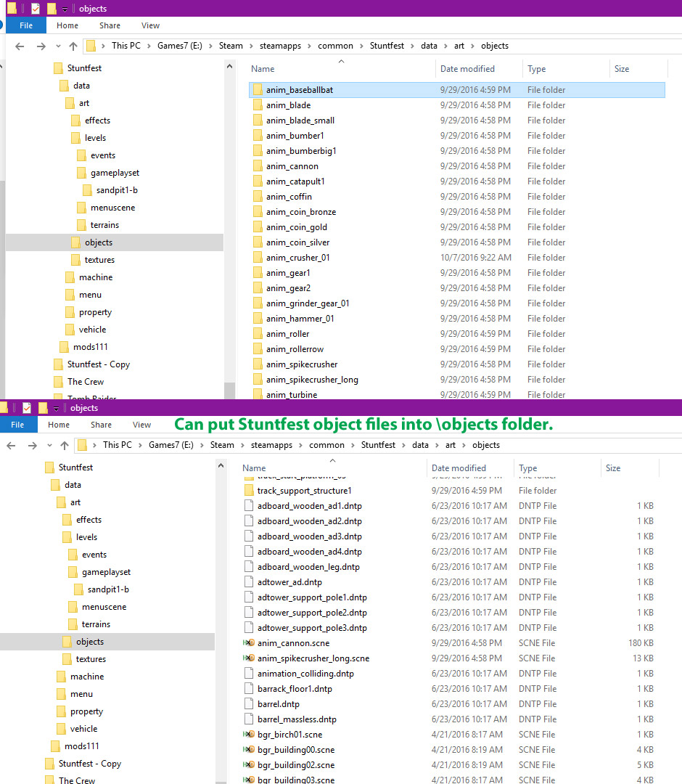Click the Up arrow in the top window
This screenshot has width=682, height=784.
pyautogui.click(x=73, y=46)
